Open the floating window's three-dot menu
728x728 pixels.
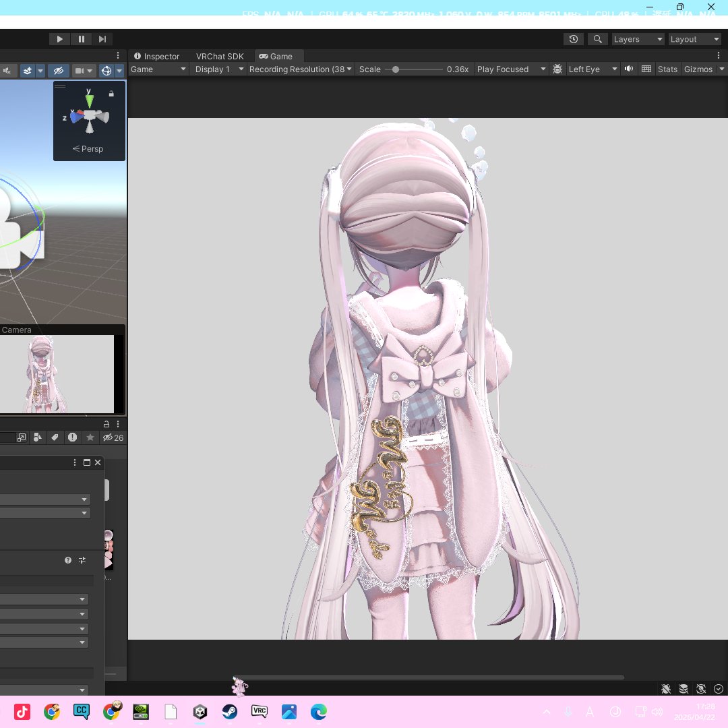tap(75, 462)
